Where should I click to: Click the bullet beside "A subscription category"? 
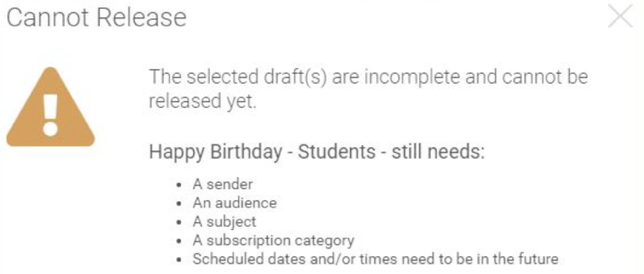coord(179,241)
